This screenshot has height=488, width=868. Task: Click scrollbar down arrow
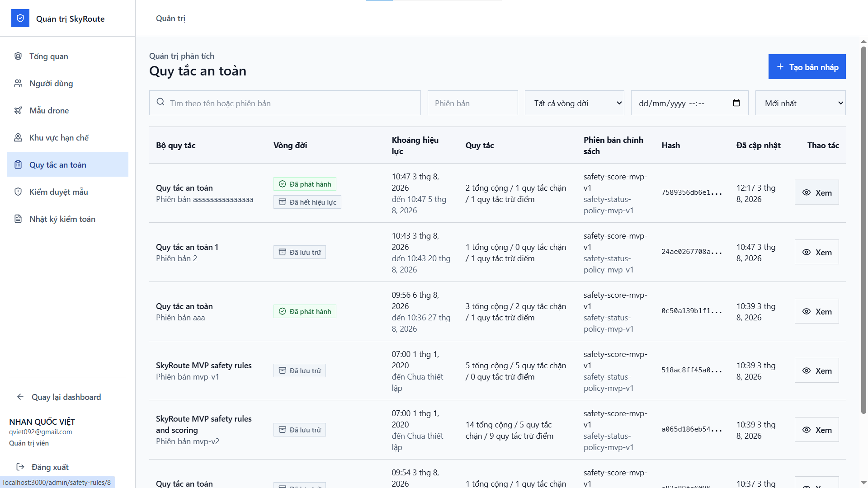pos(863,483)
